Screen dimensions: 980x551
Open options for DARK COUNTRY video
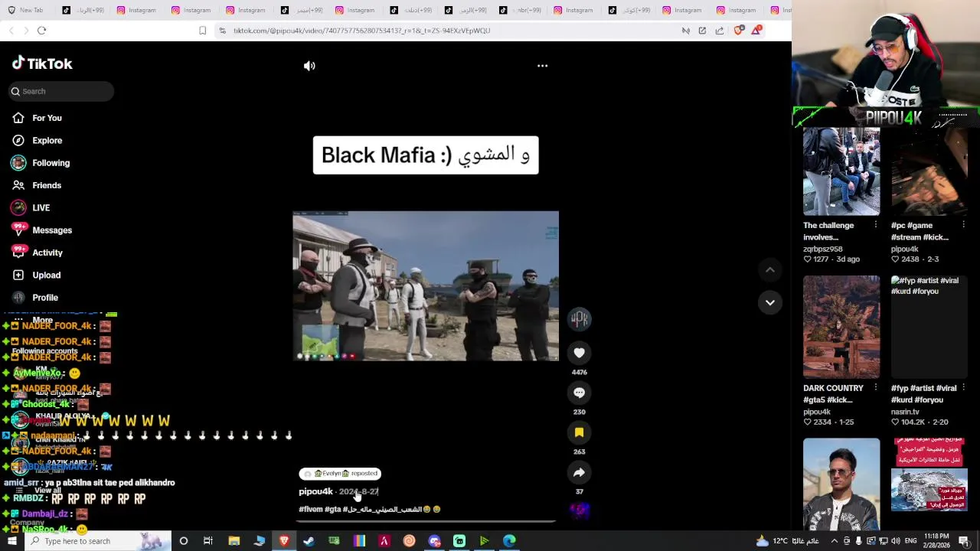876,388
